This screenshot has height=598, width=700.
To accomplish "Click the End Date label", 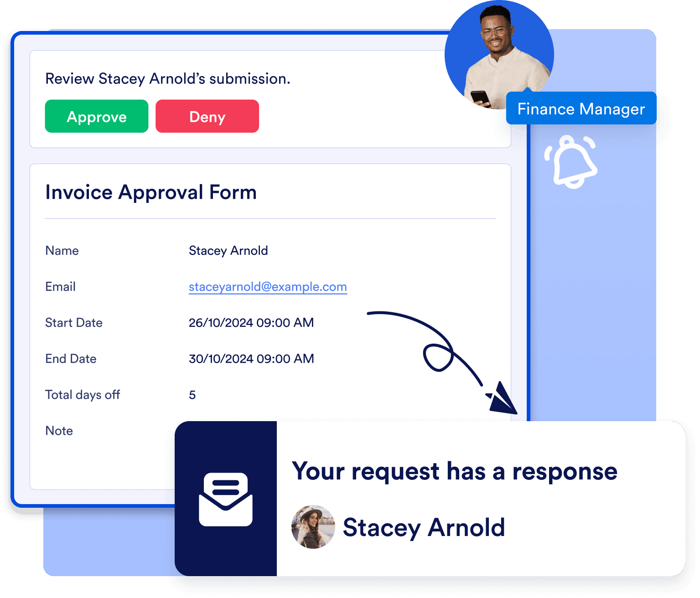I will pos(71,359).
